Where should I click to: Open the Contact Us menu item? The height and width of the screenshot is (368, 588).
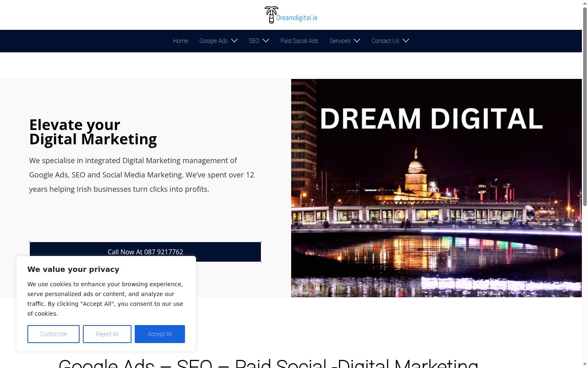click(385, 41)
